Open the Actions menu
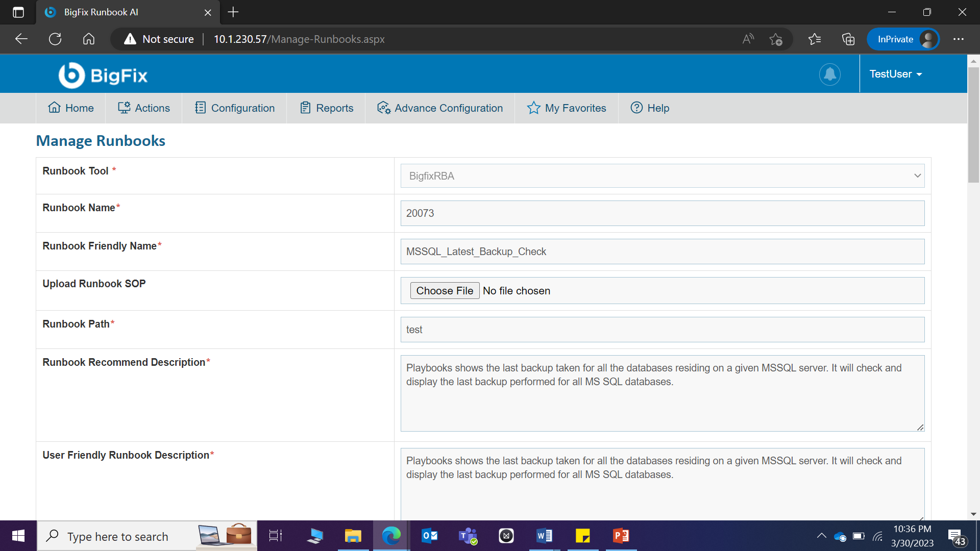 (x=144, y=108)
